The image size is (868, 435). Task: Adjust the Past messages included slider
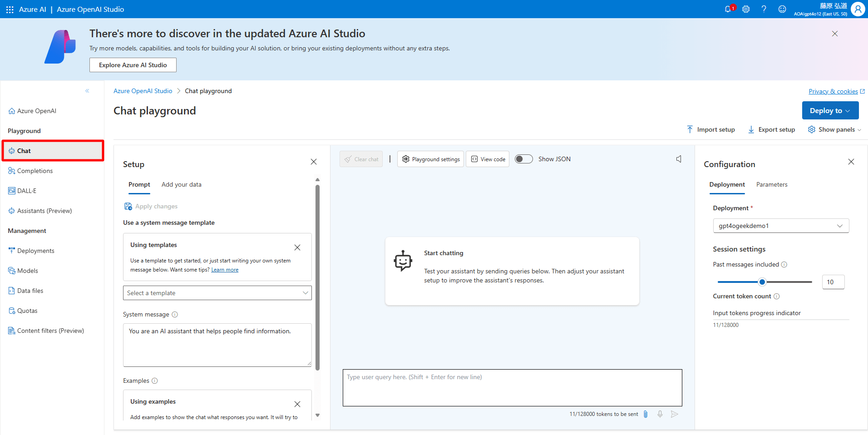762,282
